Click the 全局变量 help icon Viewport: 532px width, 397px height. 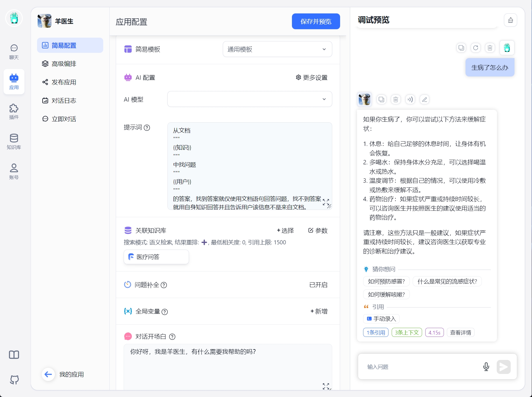pos(164,312)
